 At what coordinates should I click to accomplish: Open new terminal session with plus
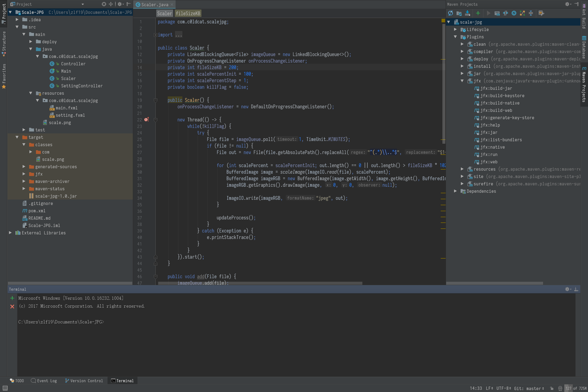click(12, 298)
